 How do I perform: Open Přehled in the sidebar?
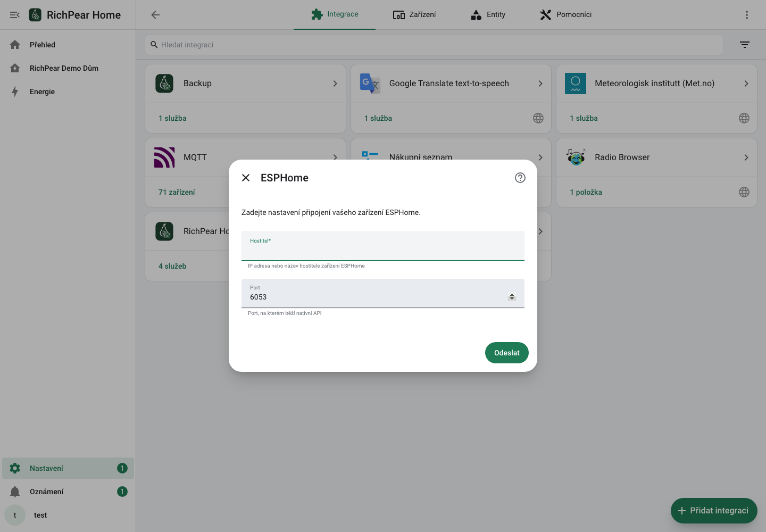click(x=68, y=45)
